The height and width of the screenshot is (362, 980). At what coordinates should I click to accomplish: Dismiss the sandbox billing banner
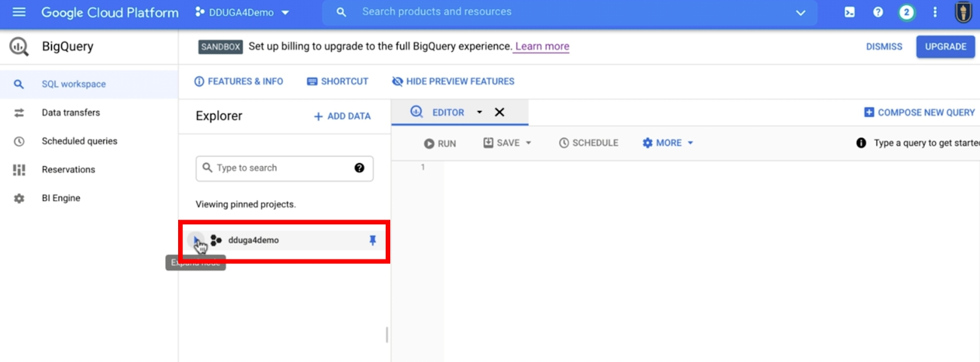pyautogui.click(x=884, y=47)
